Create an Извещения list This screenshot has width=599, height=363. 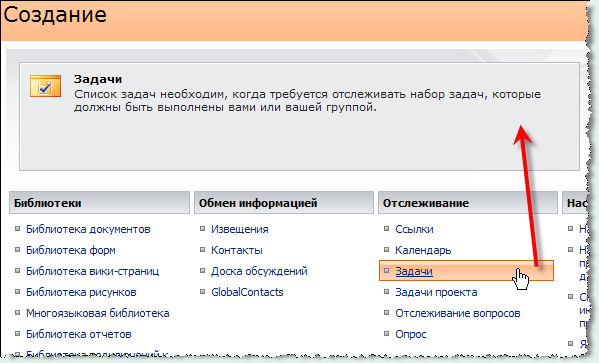pyautogui.click(x=240, y=229)
